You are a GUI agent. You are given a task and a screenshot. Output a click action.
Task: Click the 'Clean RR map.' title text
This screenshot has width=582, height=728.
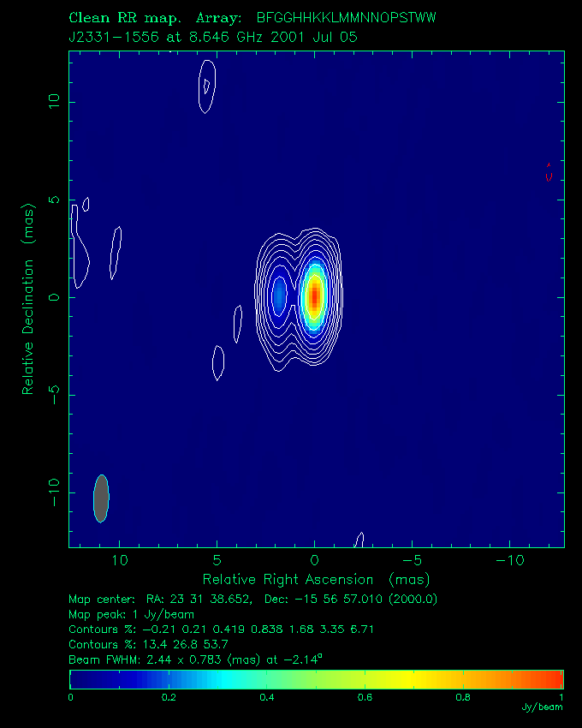[x=125, y=18]
